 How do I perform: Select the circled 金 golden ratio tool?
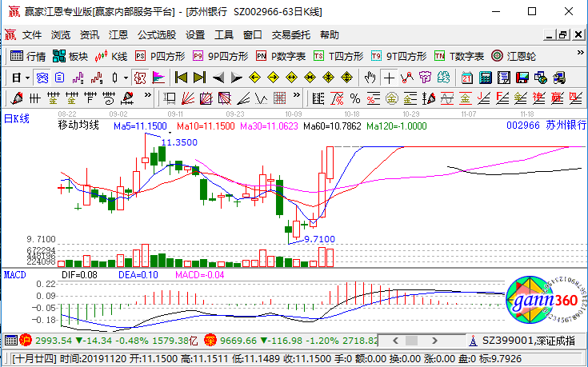(392, 98)
